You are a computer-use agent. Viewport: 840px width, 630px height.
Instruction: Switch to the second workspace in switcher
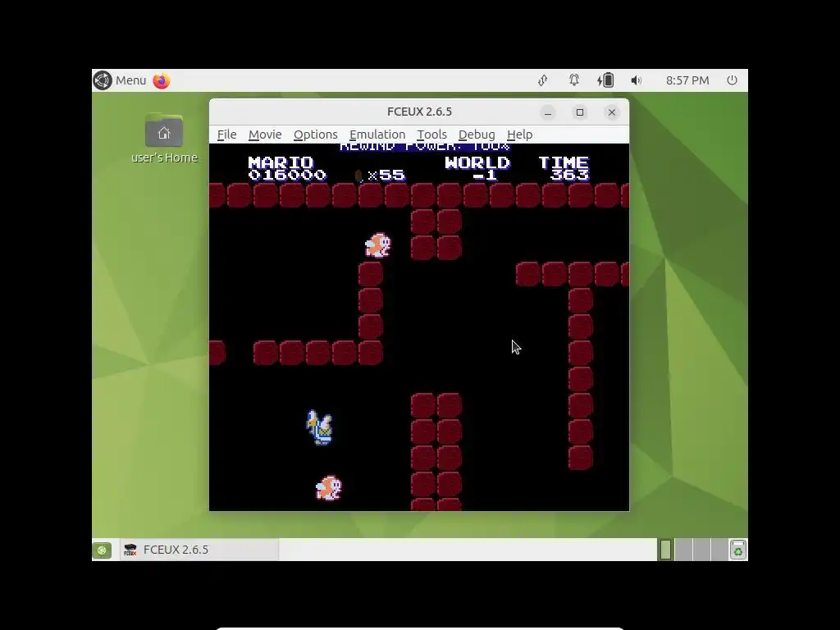tap(683, 550)
